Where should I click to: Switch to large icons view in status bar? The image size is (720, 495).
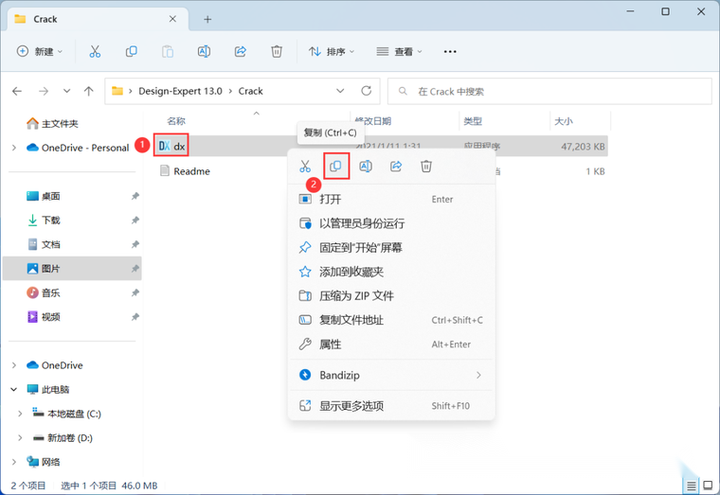click(x=708, y=485)
